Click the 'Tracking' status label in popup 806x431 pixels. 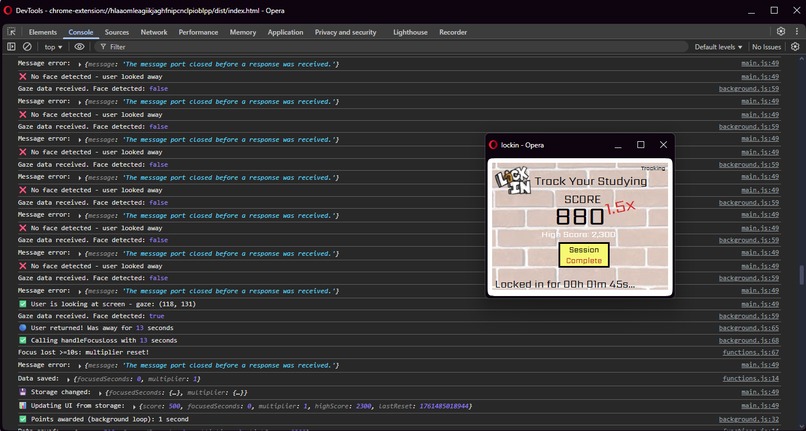click(x=653, y=168)
